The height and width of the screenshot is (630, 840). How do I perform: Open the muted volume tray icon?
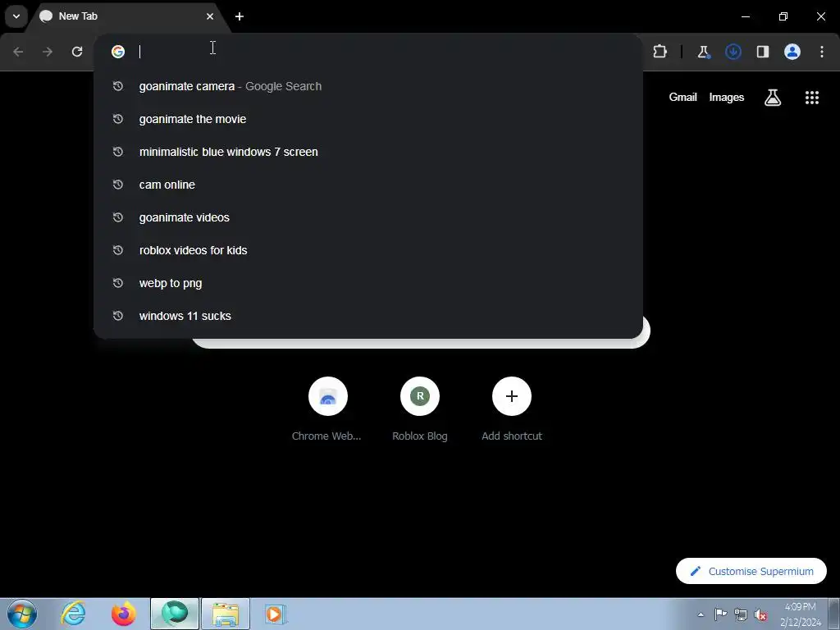[760, 614]
